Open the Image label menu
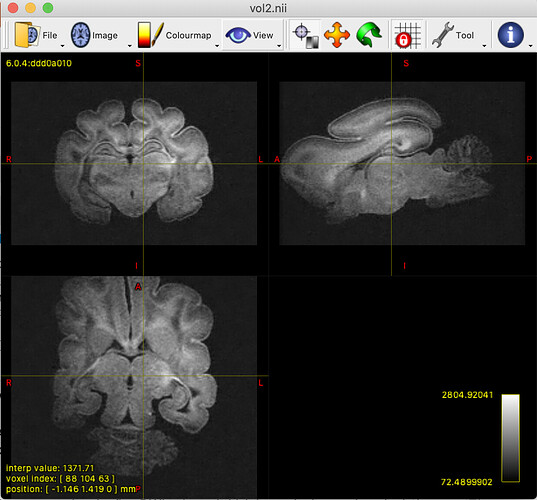This screenshot has width=537, height=500. click(105, 35)
